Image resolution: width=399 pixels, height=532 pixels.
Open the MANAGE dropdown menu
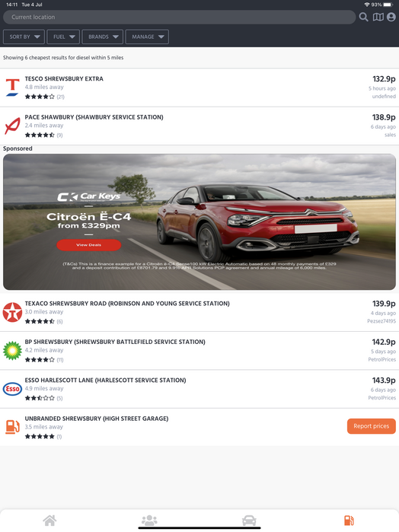(x=147, y=37)
